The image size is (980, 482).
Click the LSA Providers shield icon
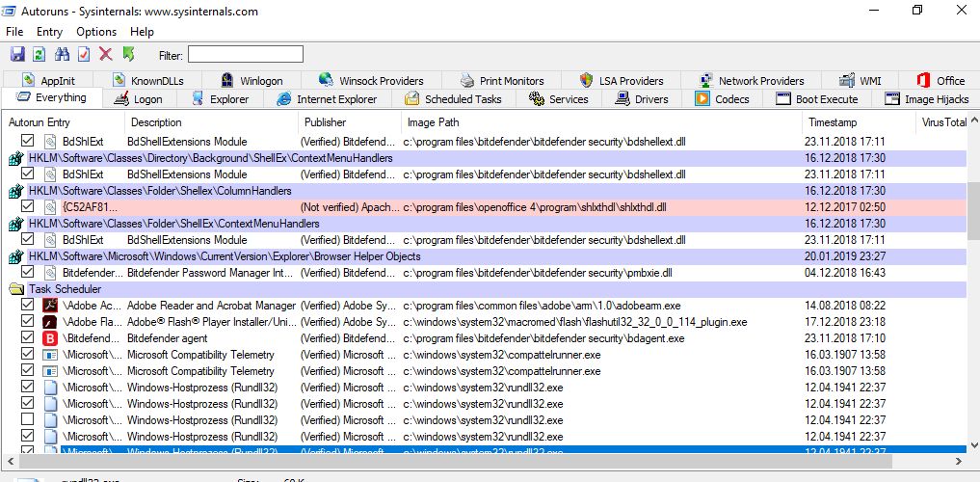[x=586, y=80]
